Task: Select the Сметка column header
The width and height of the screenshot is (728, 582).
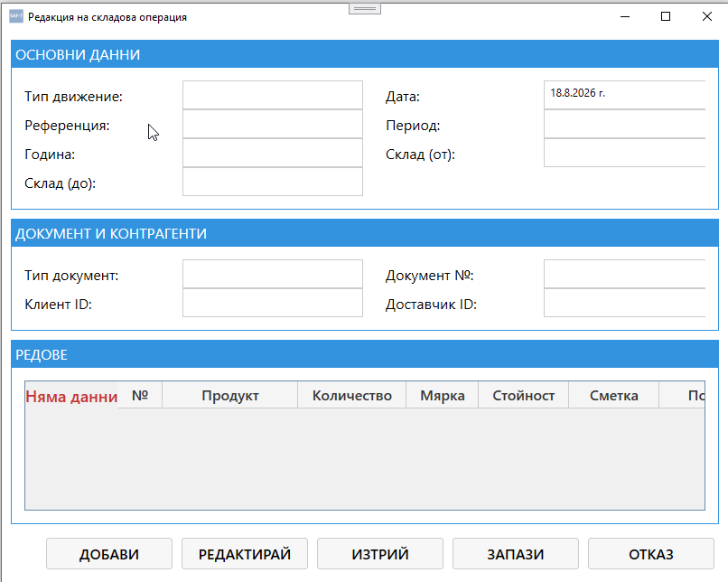Action: pos(614,395)
